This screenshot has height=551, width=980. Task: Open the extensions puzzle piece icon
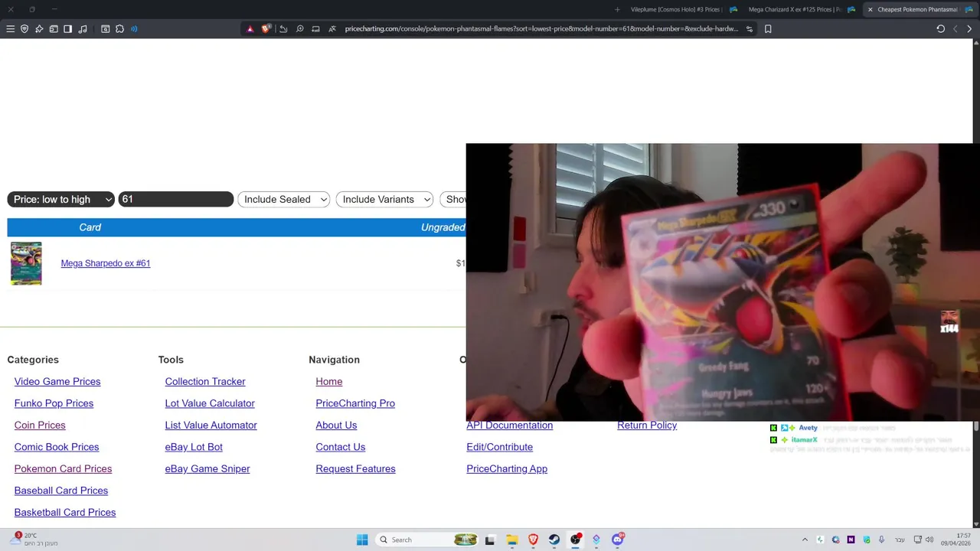tap(120, 29)
